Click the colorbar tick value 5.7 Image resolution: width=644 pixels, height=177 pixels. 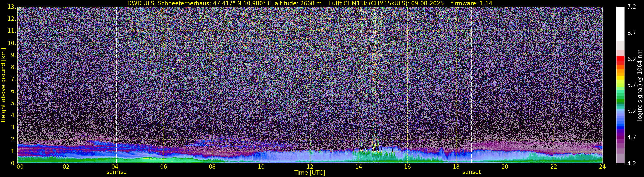[x=632, y=85]
